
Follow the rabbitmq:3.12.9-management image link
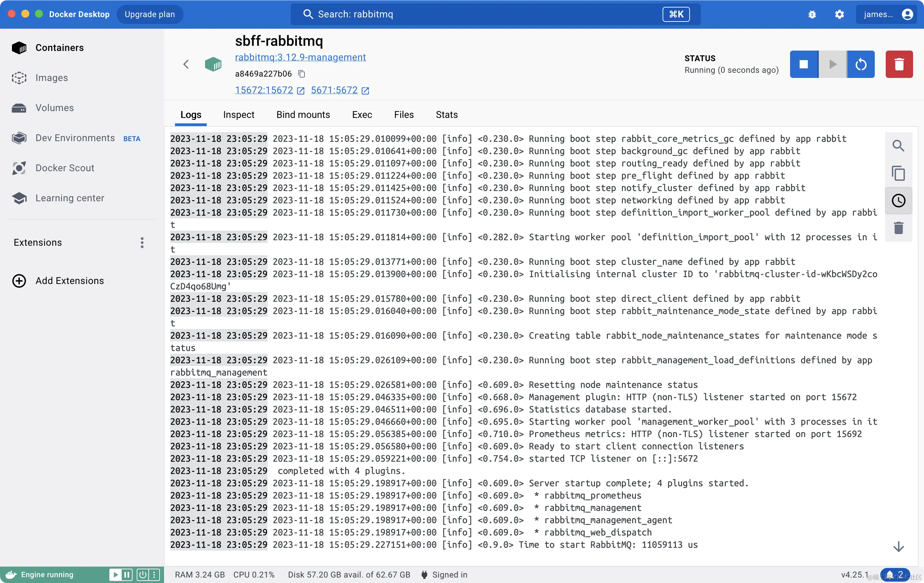[300, 57]
